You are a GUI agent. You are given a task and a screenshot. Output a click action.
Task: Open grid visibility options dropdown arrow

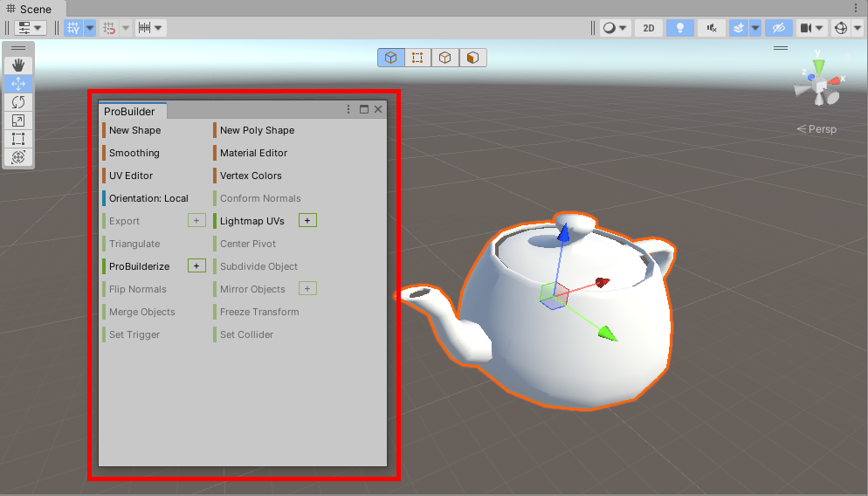90,28
